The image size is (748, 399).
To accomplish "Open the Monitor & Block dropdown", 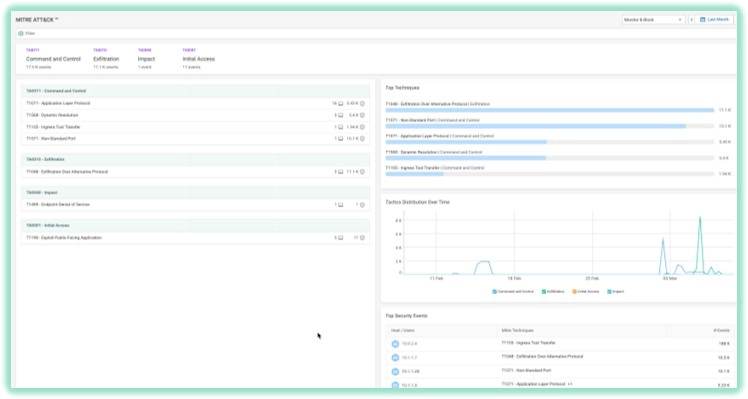I will coord(653,20).
